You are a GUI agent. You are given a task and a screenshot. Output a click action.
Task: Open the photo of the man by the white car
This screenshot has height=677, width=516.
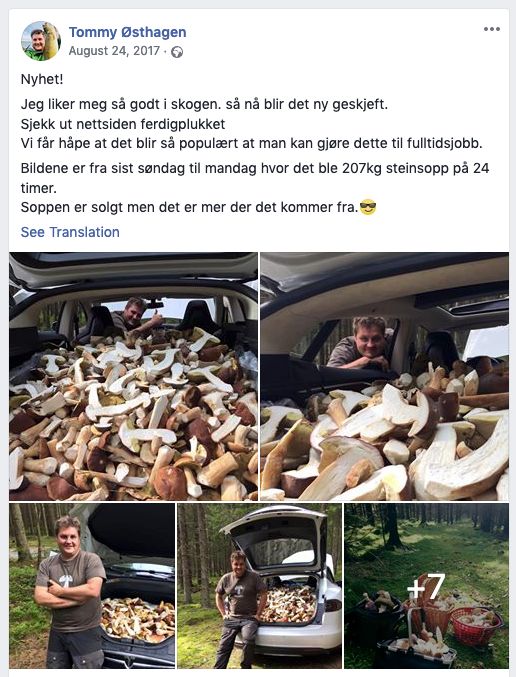[x=260, y=586]
